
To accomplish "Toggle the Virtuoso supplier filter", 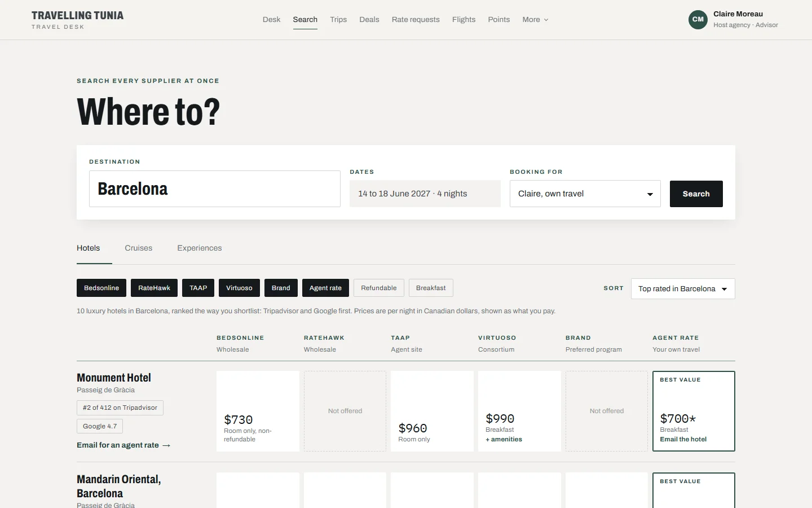I will coord(239,288).
